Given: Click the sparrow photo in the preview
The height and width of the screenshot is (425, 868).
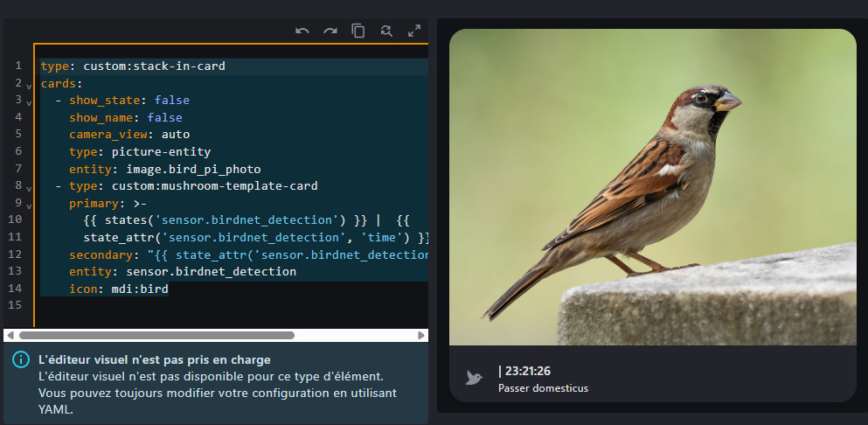Looking at the screenshot, I should point(652,187).
